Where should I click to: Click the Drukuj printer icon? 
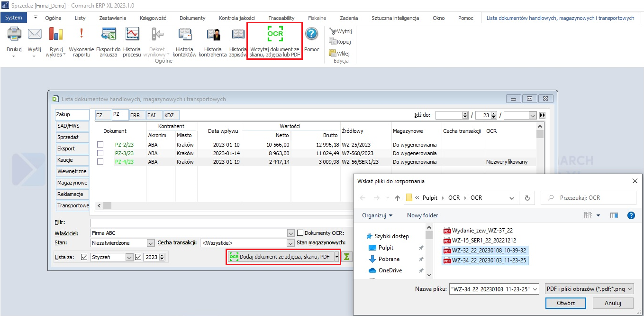coord(14,34)
